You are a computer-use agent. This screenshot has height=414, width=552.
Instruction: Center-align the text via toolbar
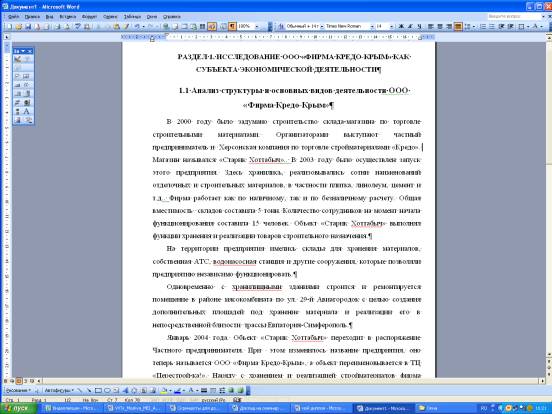pos(440,26)
